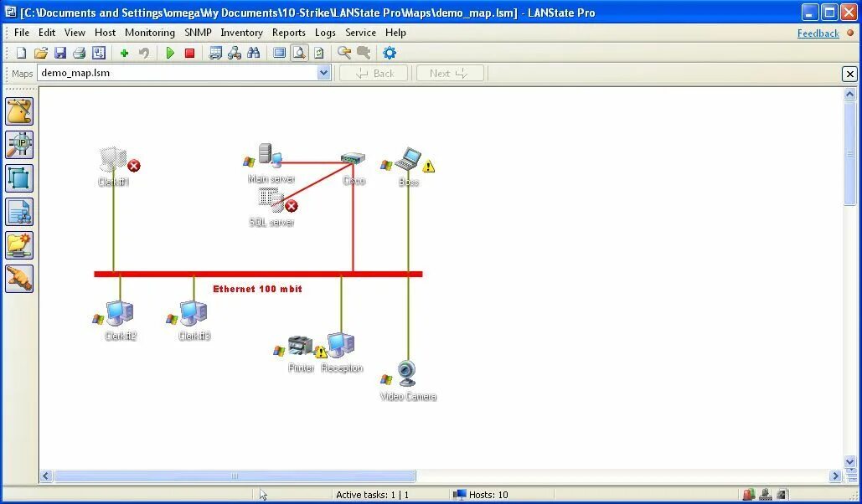Viewport: 862px width, 504px height.
Task: Open a map file with the folder icon
Action: click(41, 53)
